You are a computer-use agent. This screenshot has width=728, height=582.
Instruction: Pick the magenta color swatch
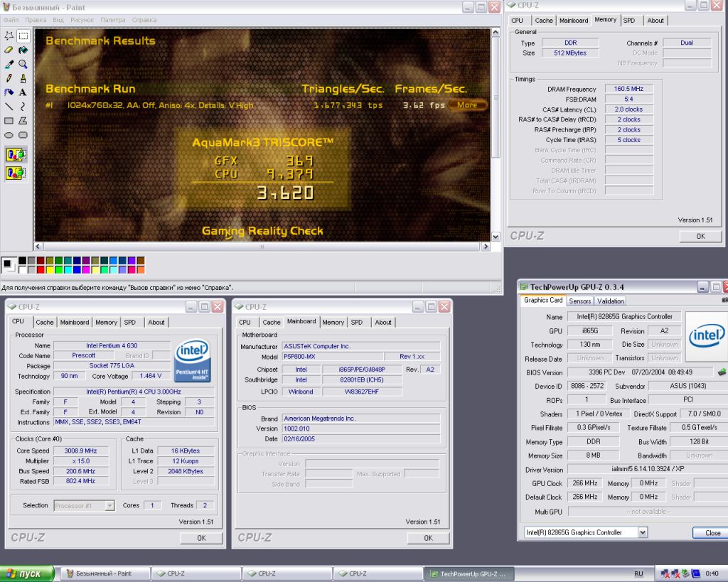click(x=86, y=269)
